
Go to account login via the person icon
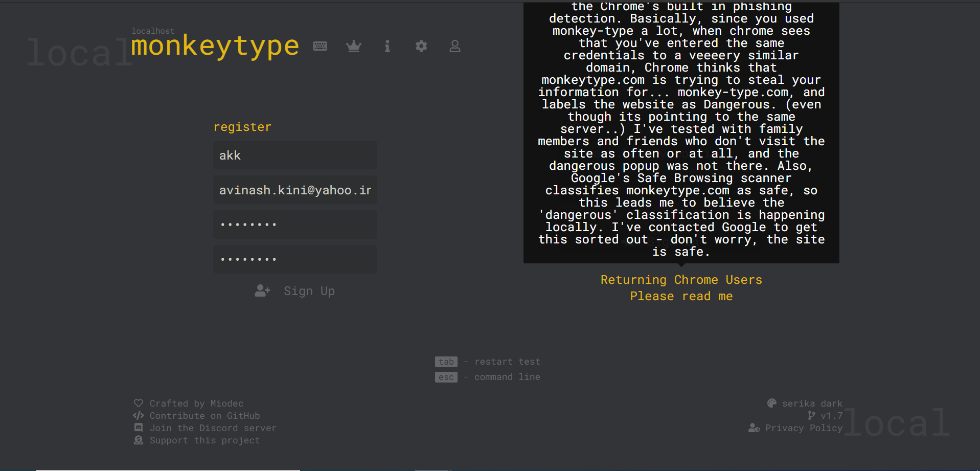click(x=455, y=46)
